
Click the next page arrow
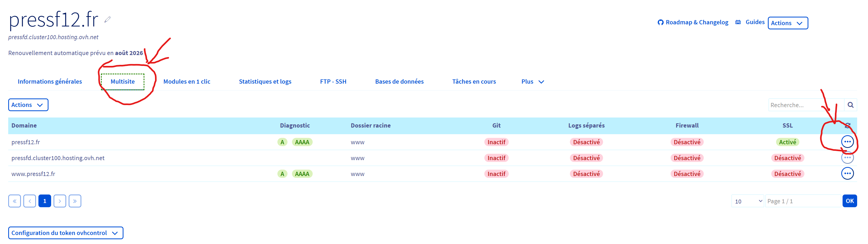coord(60,201)
